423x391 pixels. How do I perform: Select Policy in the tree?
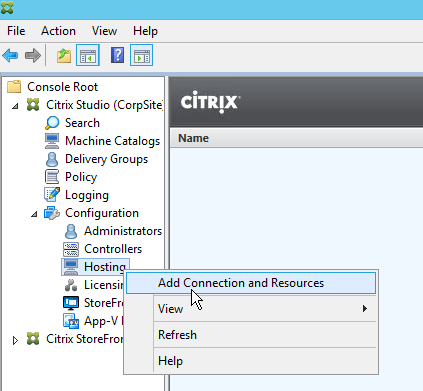pyautogui.click(x=81, y=177)
